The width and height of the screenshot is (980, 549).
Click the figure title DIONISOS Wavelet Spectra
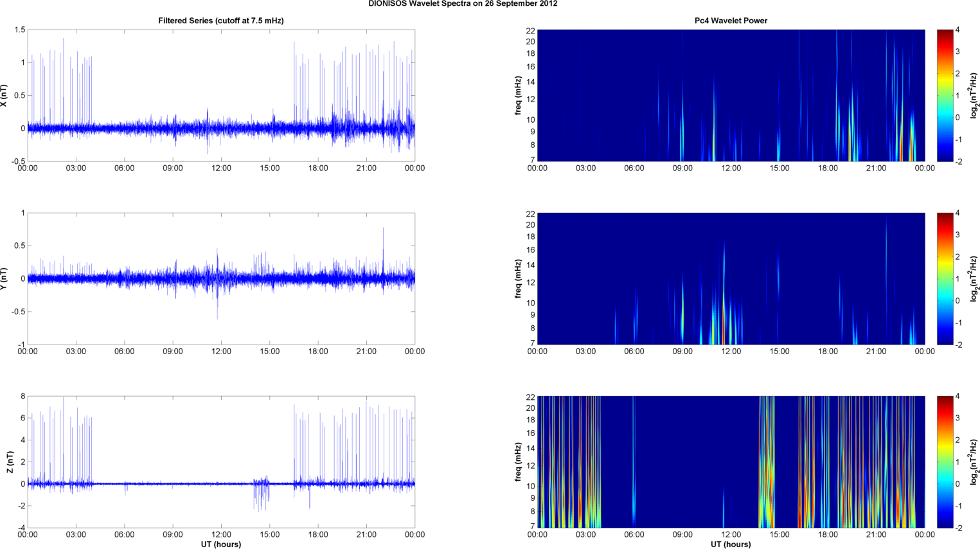(x=463, y=4)
